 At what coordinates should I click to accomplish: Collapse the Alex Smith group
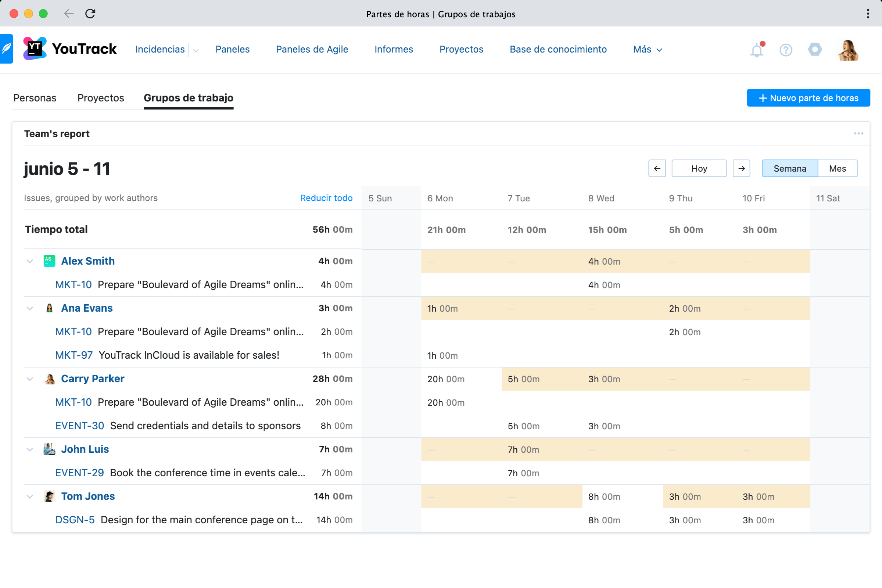(30, 261)
